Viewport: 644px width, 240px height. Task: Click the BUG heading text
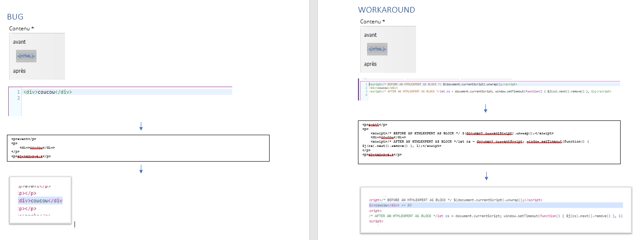click(15, 17)
